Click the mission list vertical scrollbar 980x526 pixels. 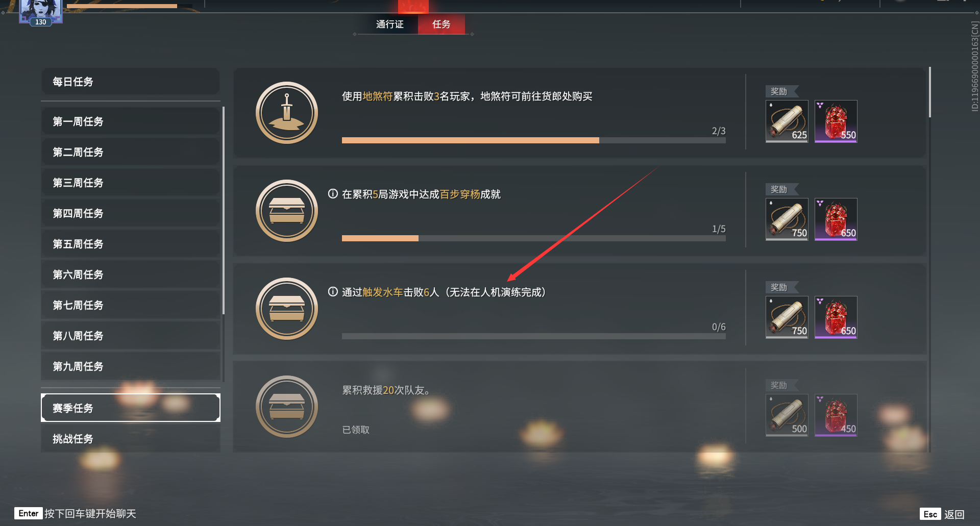[929, 92]
